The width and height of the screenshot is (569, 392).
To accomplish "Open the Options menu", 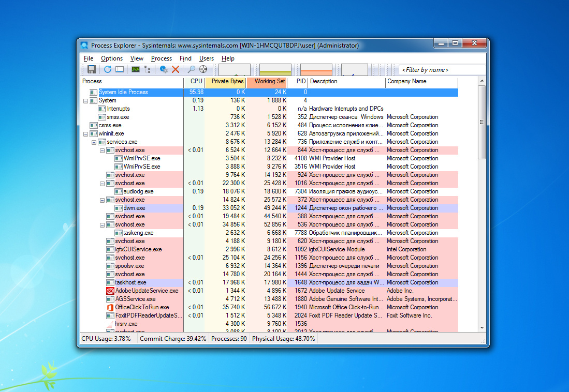I will tap(112, 58).
